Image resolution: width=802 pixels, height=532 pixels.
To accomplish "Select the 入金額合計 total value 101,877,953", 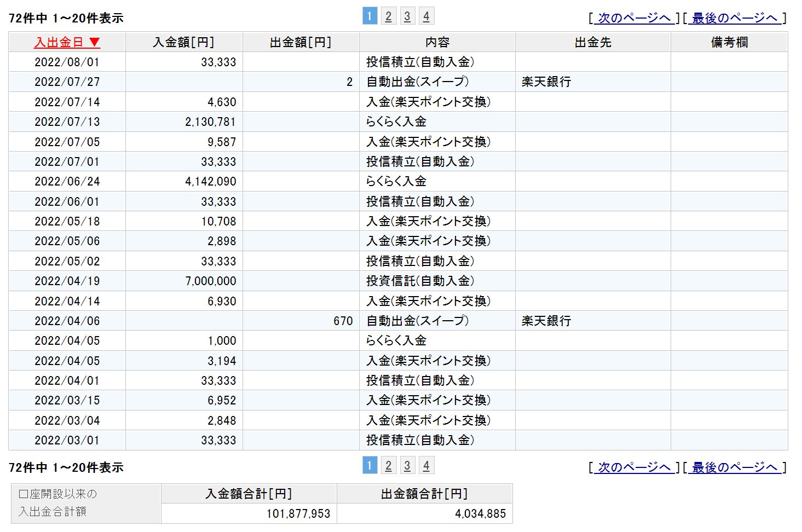I will tap(298, 514).
